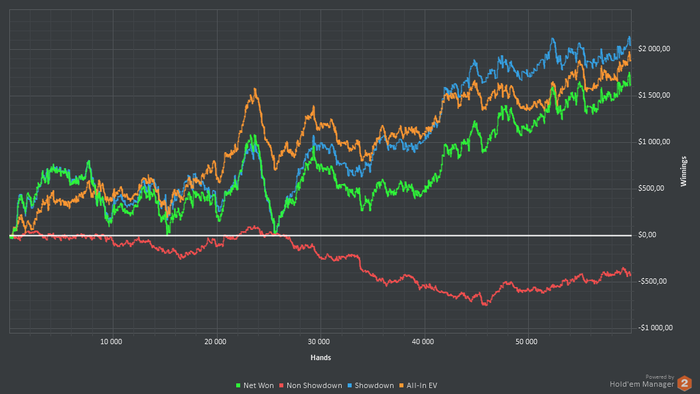Click the red Non Showdown legend swatch

pos(281,386)
